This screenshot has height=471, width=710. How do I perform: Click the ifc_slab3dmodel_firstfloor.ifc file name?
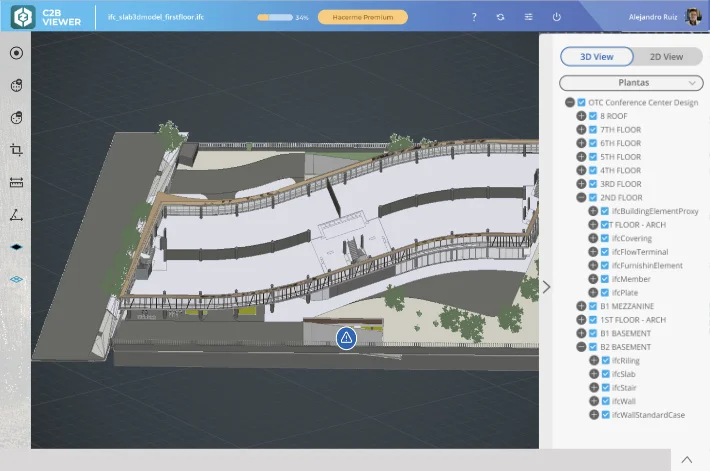(x=156, y=17)
